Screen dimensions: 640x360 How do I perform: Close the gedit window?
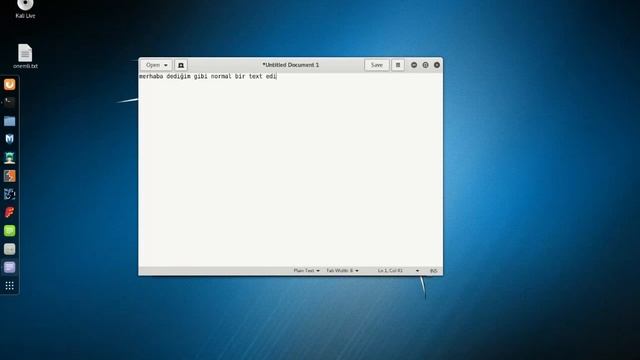point(437,65)
